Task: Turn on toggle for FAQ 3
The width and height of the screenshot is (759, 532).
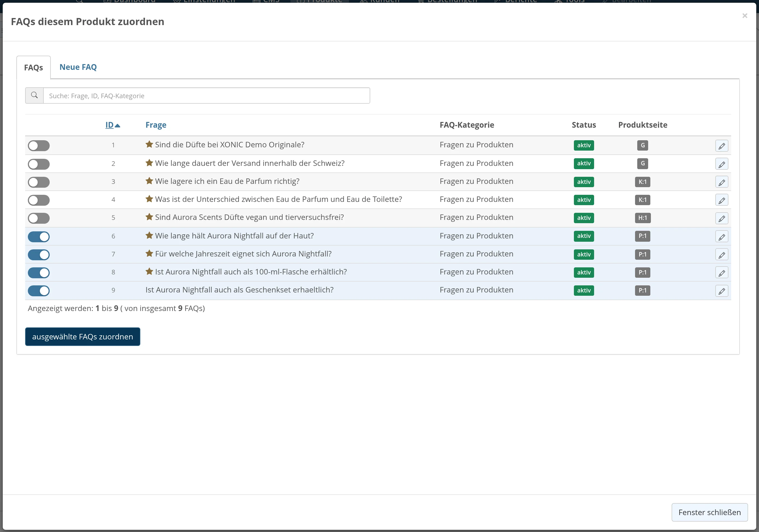Action: [x=39, y=182]
